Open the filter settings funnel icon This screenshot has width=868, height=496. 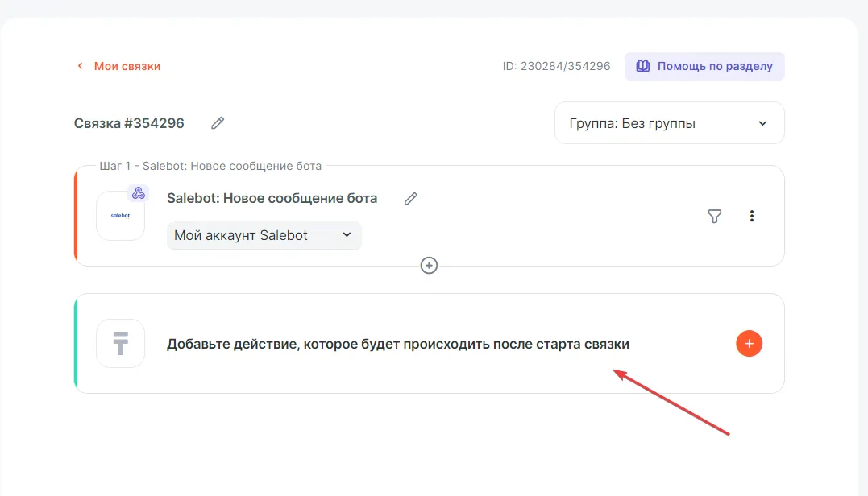click(x=714, y=216)
